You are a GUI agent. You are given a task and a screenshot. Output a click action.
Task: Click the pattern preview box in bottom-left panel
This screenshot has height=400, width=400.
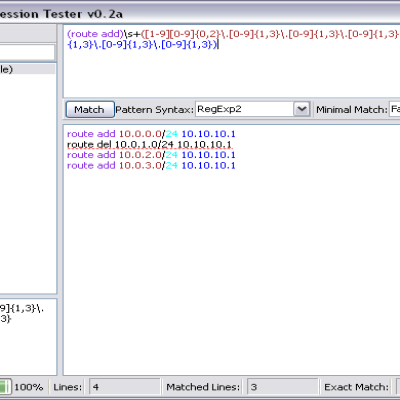[x=28, y=337]
